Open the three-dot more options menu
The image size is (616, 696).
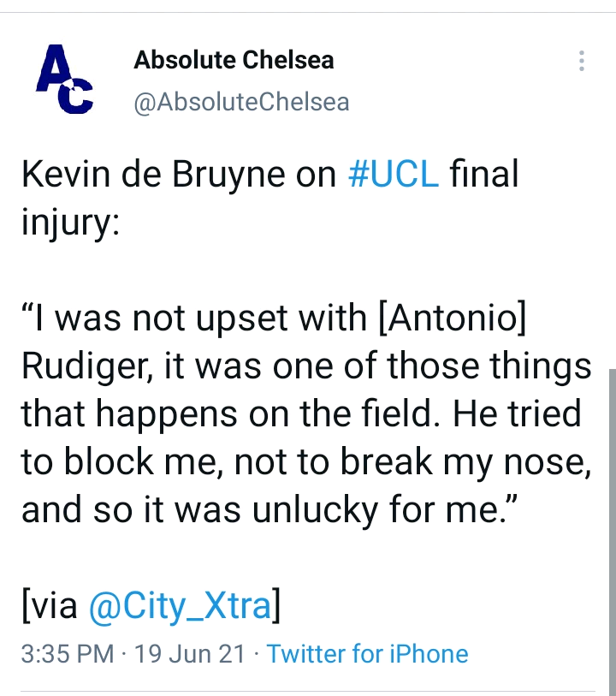[582, 61]
